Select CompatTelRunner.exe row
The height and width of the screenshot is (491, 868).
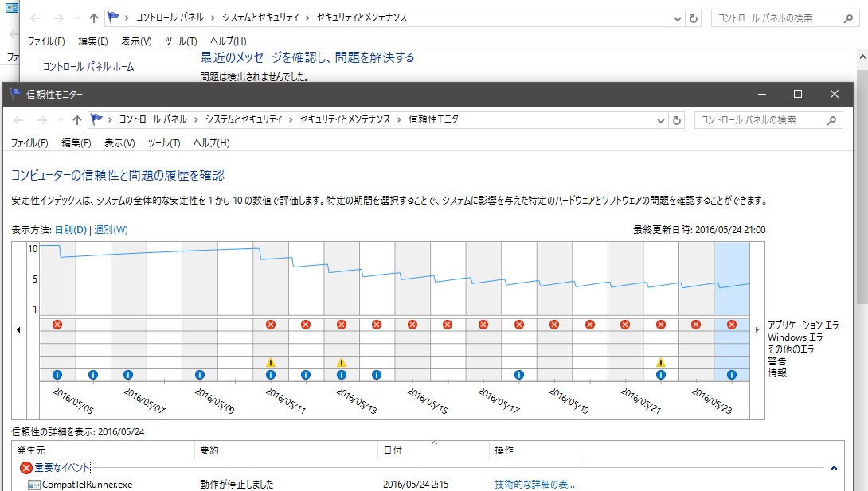point(428,485)
